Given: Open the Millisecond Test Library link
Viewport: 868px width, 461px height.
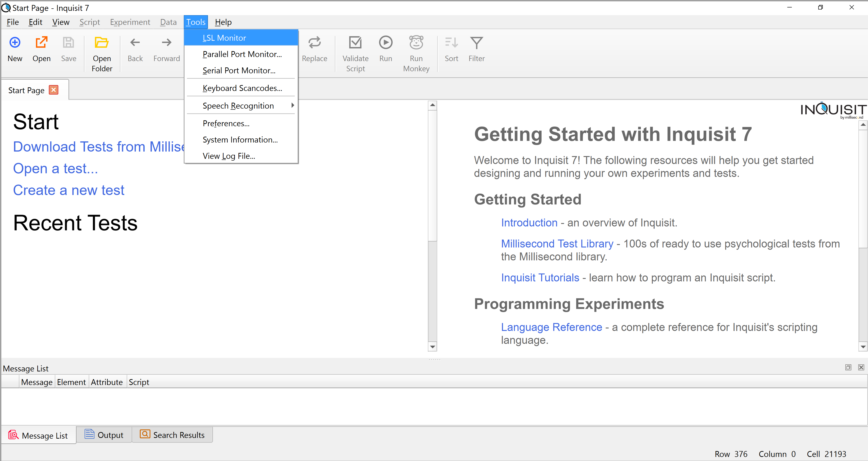Looking at the screenshot, I should point(557,243).
